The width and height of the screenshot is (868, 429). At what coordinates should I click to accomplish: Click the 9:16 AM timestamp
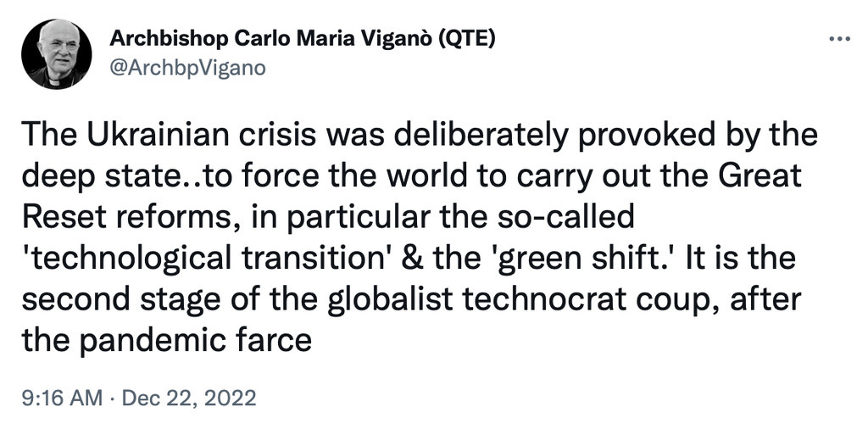(62, 398)
